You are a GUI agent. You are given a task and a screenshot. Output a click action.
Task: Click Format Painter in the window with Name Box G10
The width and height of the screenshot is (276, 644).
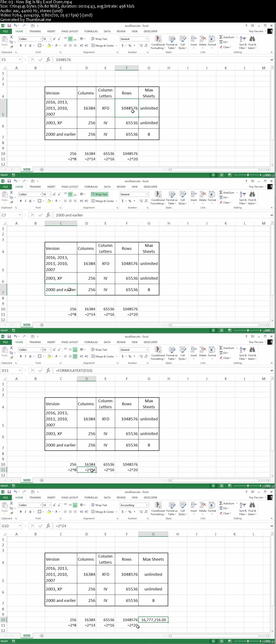pos(12,513)
